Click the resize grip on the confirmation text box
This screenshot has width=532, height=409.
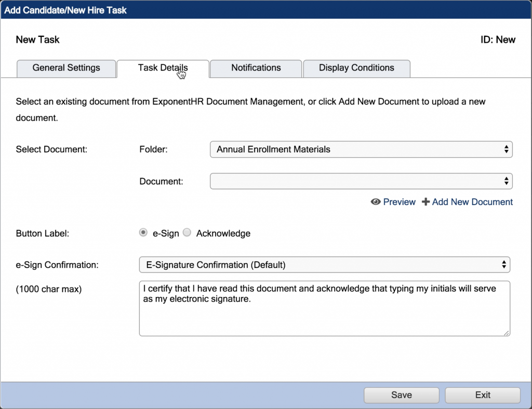[506, 332]
